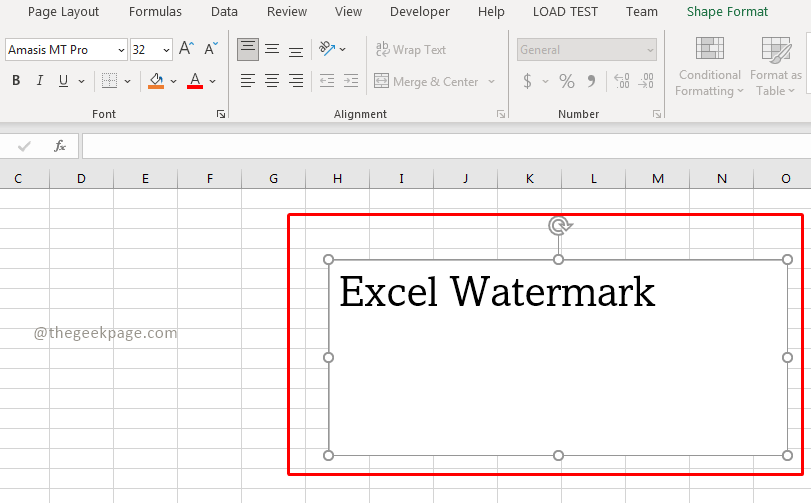Toggle bold formatting
This screenshot has width=811, height=503.
coord(16,81)
